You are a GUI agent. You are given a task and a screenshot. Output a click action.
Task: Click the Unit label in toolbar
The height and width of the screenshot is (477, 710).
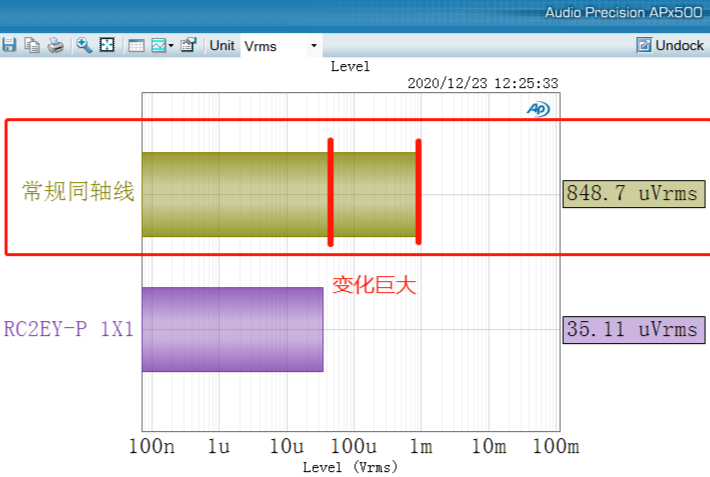tap(222, 45)
